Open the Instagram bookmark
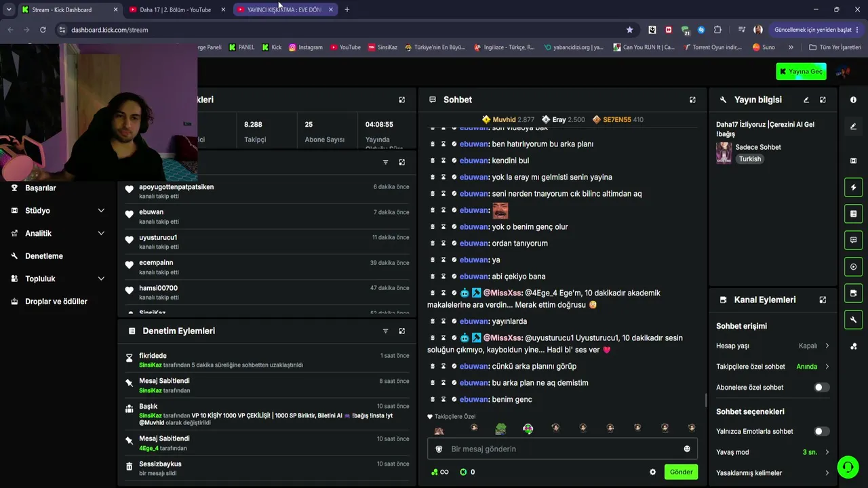The image size is (868, 488). [x=305, y=47]
